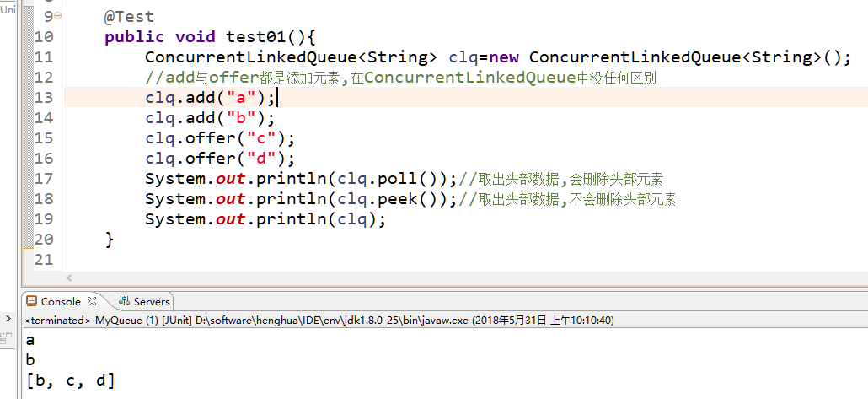This screenshot has width=868, height=399.
Task: Click the clq.poll() println statement
Action: [300, 179]
